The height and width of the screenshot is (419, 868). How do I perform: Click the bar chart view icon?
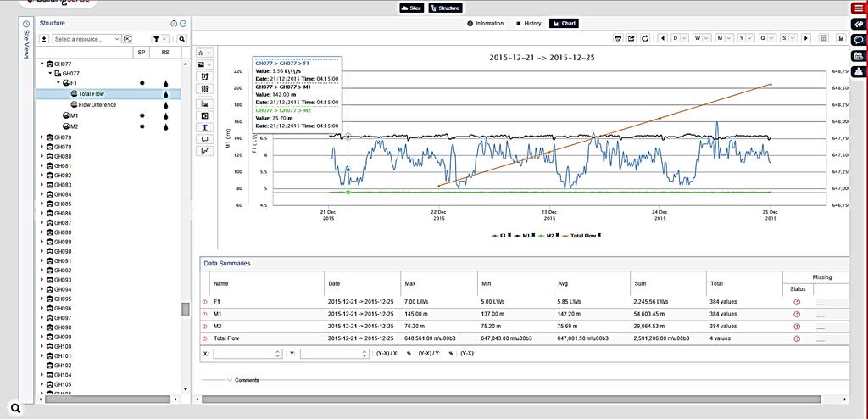[842, 38]
